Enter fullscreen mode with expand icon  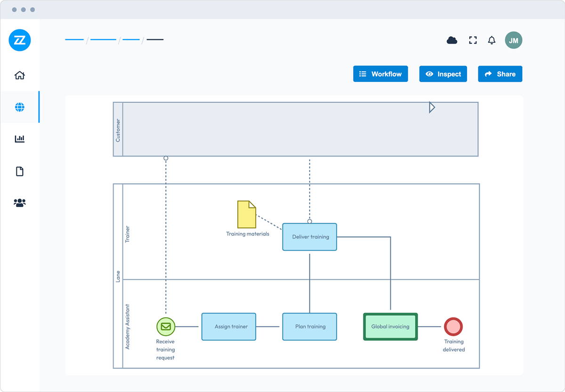(x=473, y=40)
